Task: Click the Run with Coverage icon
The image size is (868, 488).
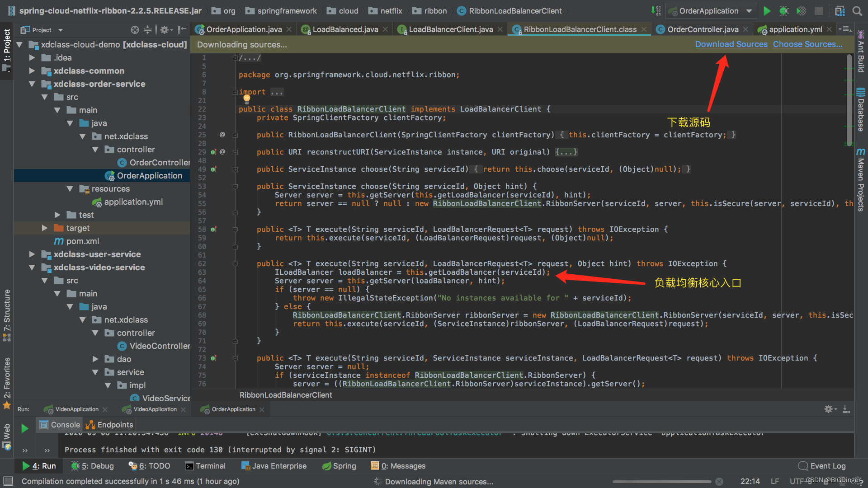Action: click(x=801, y=11)
